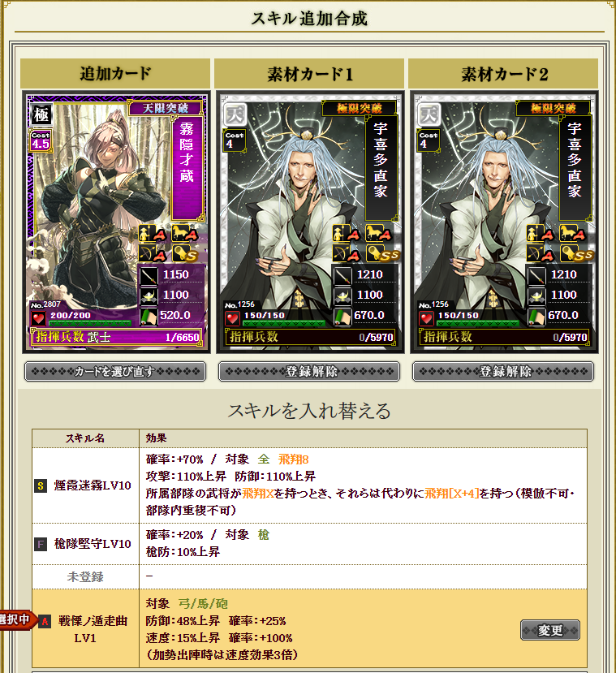Click the 選択中 marker tag
Viewport: 616px width, 673px height.
pos(17,619)
